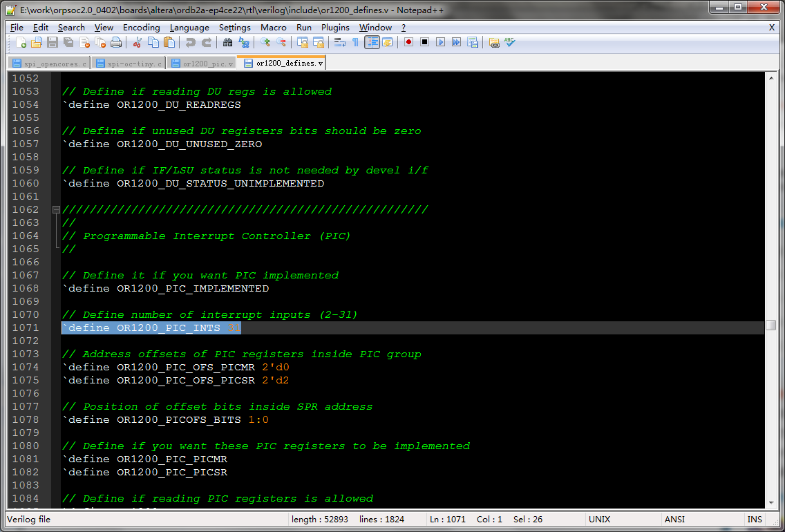Click the Undo arrow icon
The height and width of the screenshot is (532, 785).
(x=190, y=43)
